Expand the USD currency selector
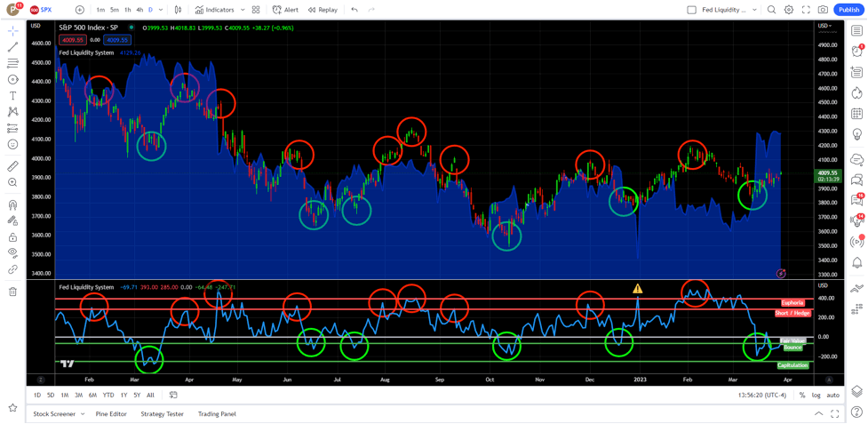 pos(825,26)
